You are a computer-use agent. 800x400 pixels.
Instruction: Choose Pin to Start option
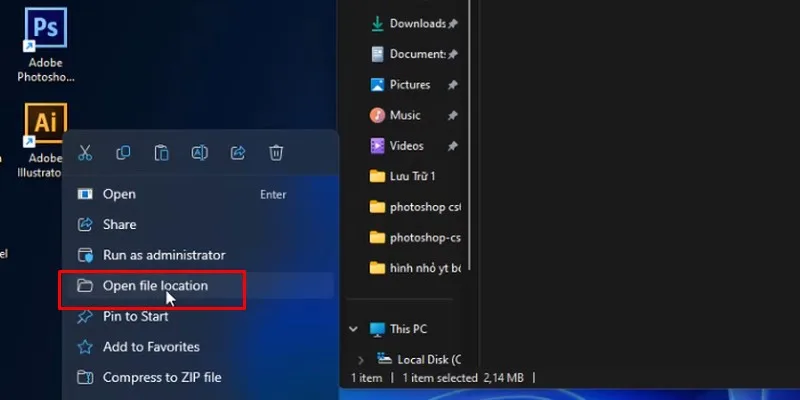[135, 316]
